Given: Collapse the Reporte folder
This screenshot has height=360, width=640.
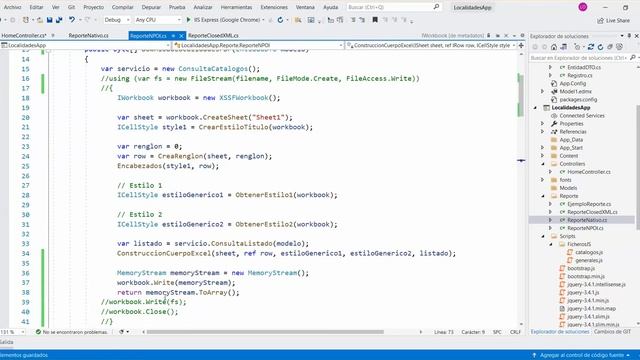Looking at the screenshot, I should click(x=543, y=196).
